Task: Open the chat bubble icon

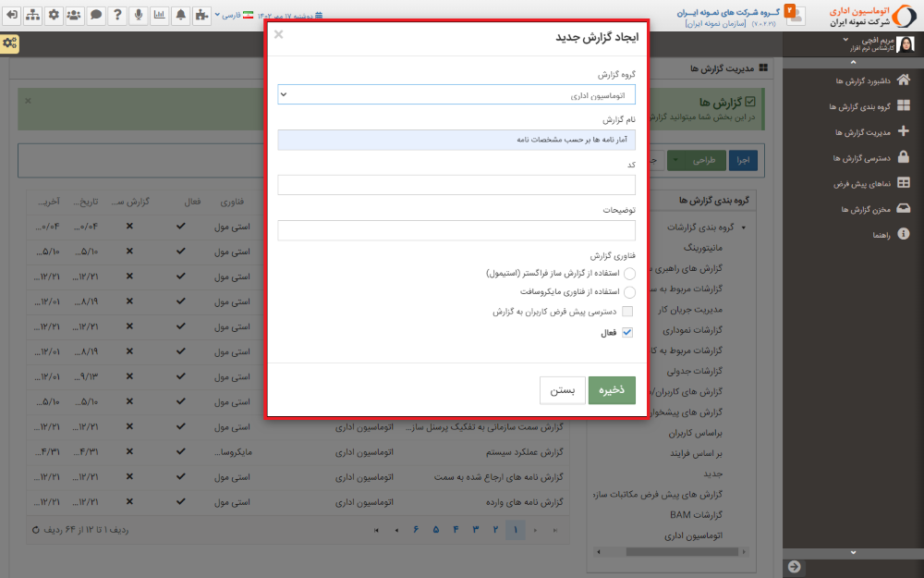Action: point(95,15)
